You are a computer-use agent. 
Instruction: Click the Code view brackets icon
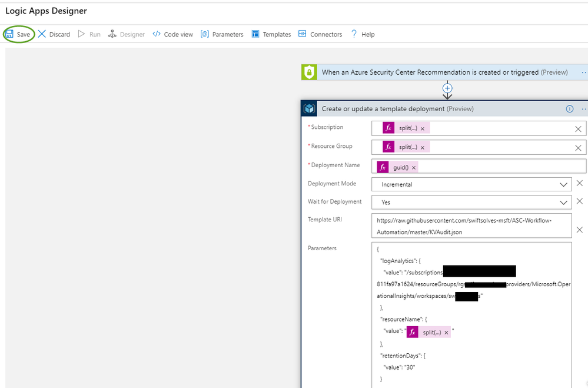coord(157,34)
